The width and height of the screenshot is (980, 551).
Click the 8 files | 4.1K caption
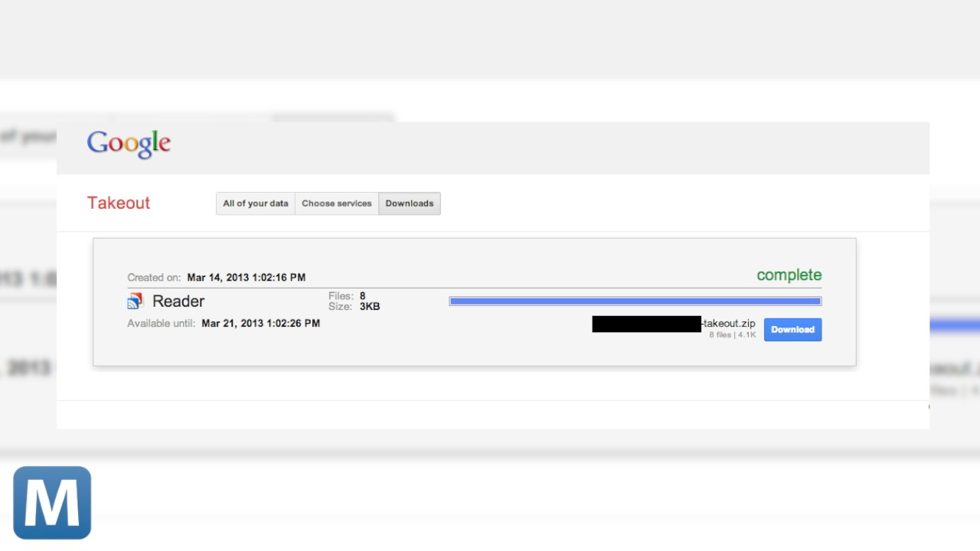[733, 335]
